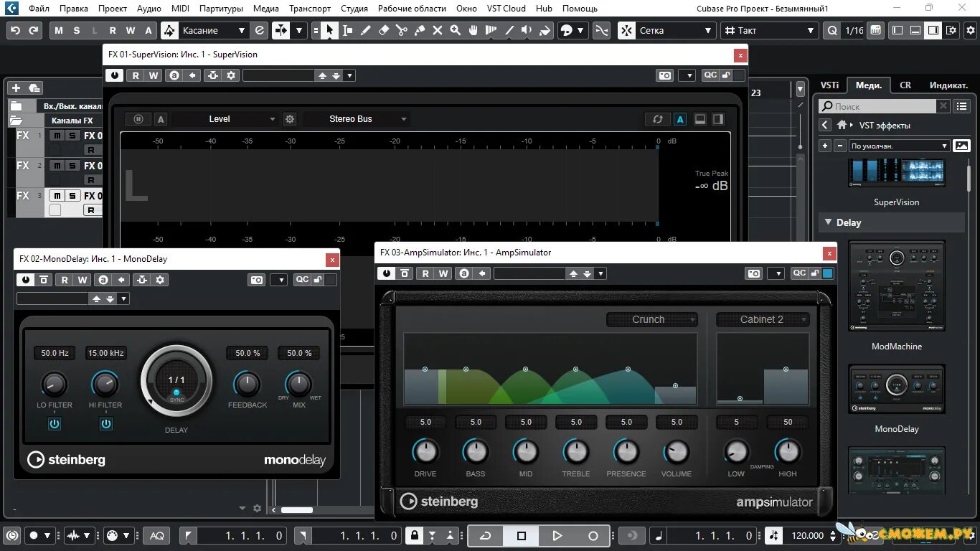Open the setup window layout gear
The image size is (980, 551).
point(951,30)
